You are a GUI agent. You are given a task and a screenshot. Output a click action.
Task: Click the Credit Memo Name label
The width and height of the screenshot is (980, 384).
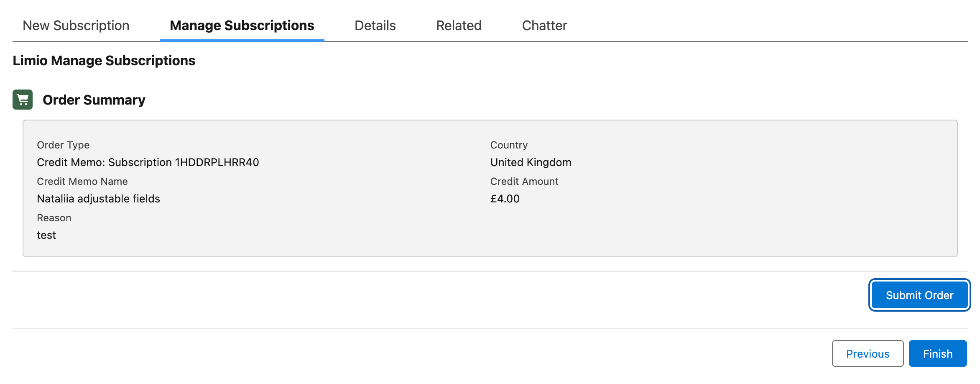point(82,182)
